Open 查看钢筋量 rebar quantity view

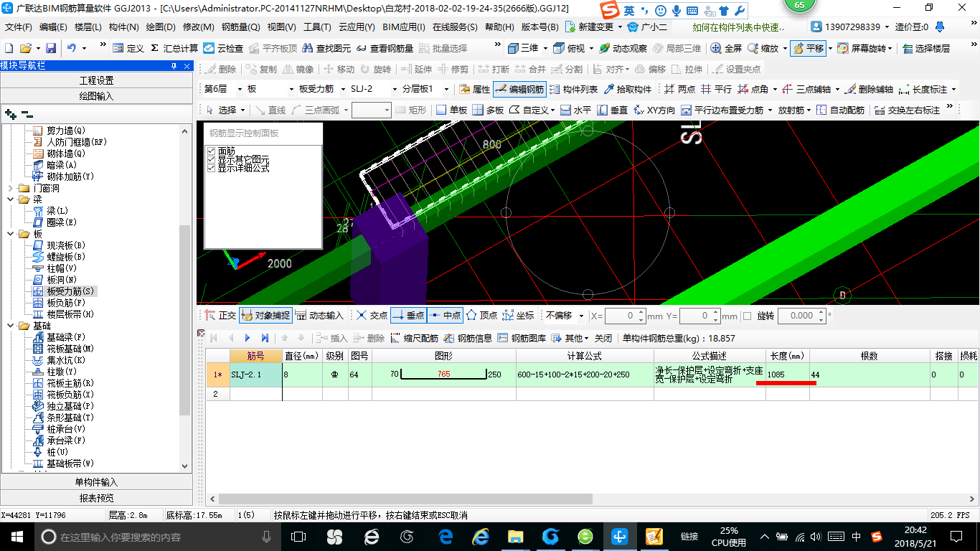385,48
